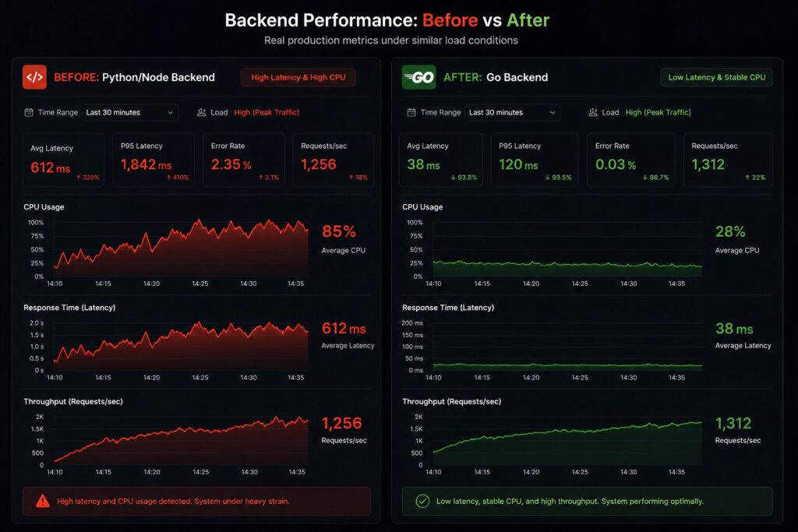Click the green performing optimally banner

tap(588, 502)
